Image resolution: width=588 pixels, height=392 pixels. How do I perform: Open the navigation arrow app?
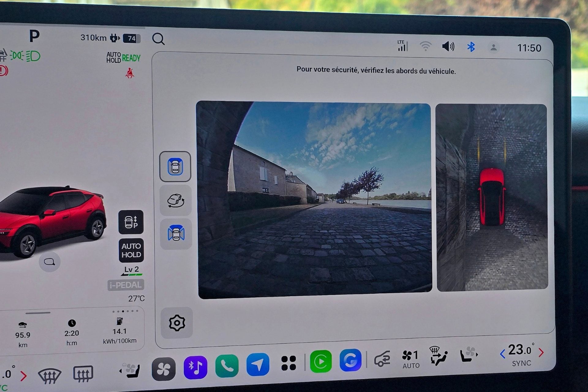click(258, 364)
